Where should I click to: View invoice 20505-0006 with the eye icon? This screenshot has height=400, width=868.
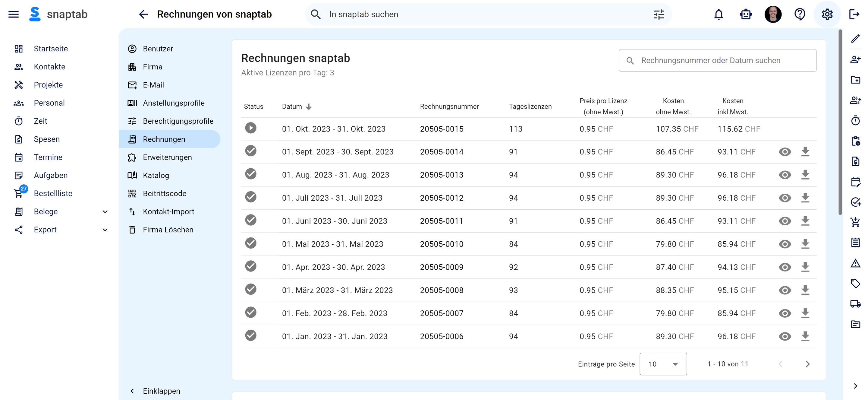pos(785,336)
